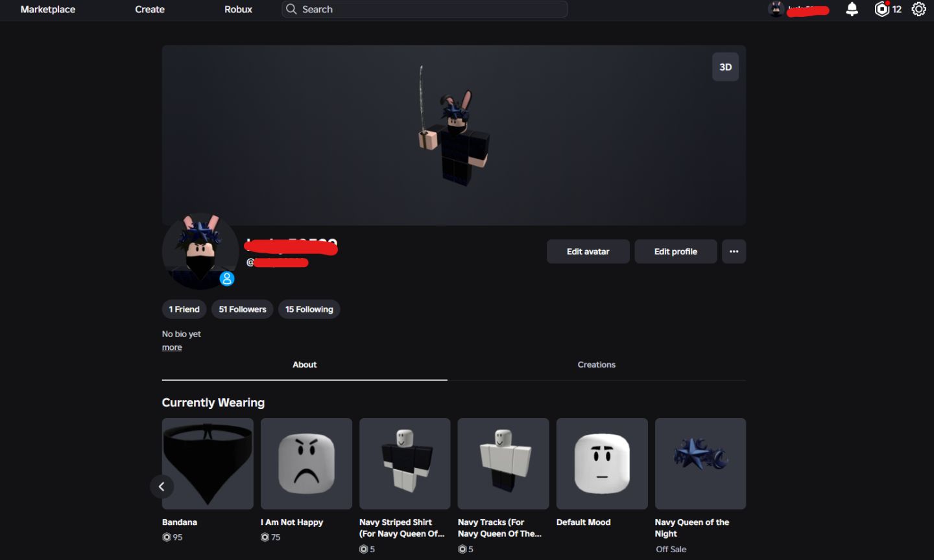
Task: Click the large profile avatar picture
Action: pyautogui.click(x=200, y=251)
